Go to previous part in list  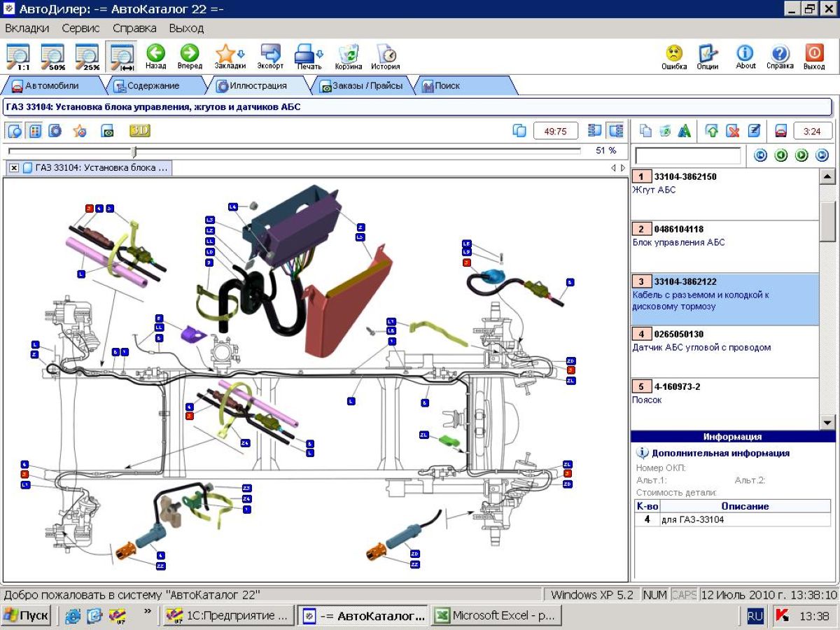pos(781,155)
